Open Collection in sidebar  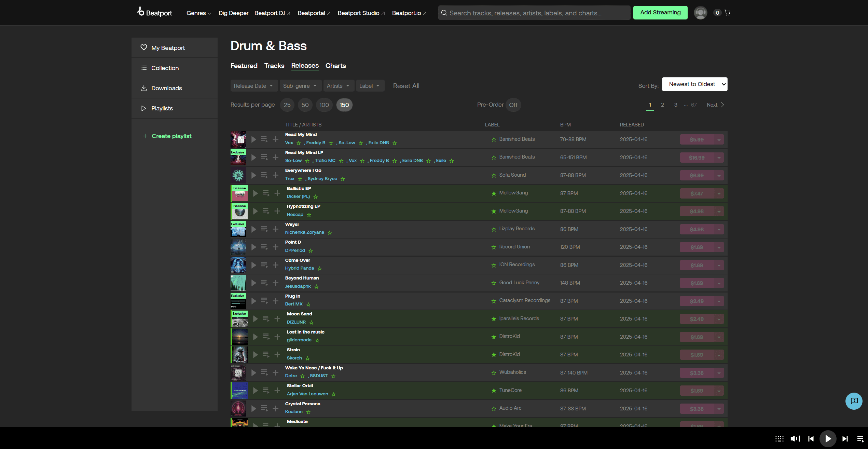click(x=175, y=68)
